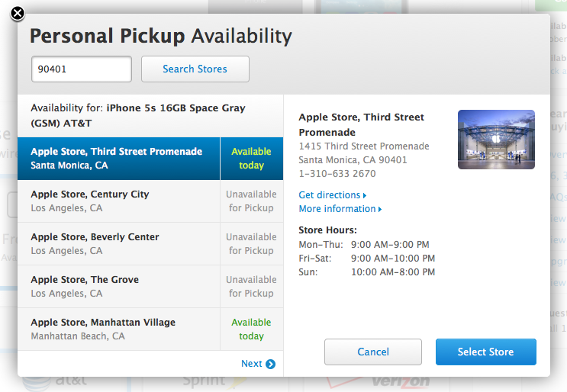Click the arrow beside More information
This screenshot has height=392, width=567.
point(380,209)
